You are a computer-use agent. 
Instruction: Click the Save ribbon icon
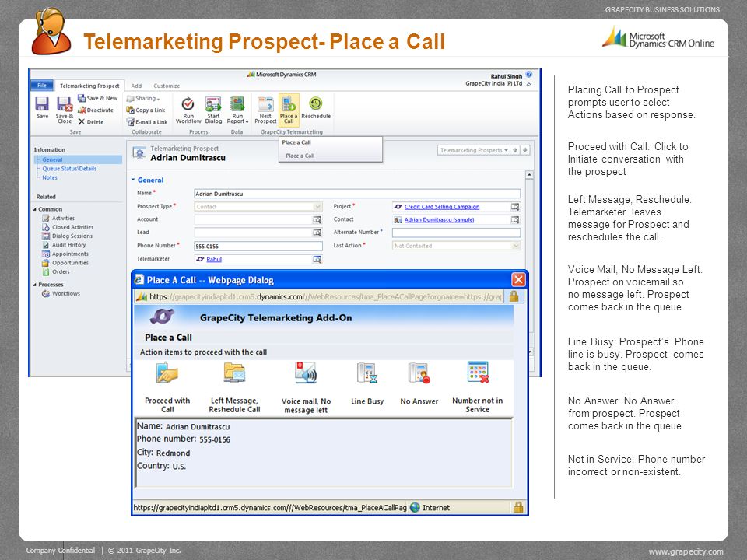(x=42, y=107)
